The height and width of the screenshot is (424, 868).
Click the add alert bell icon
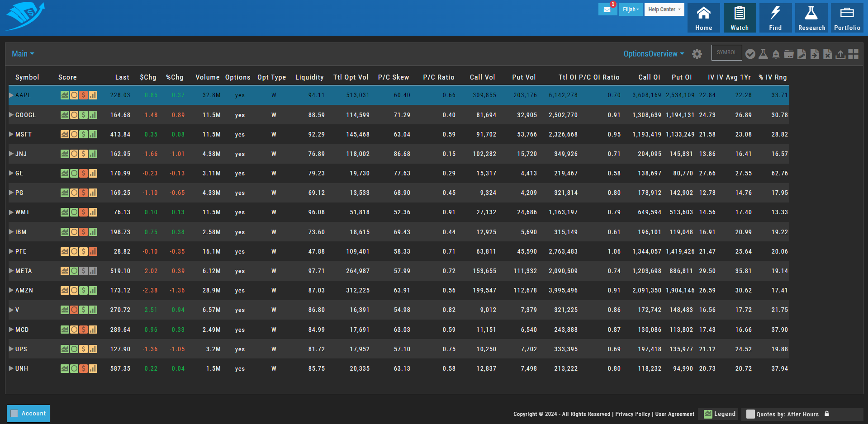(x=776, y=54)
